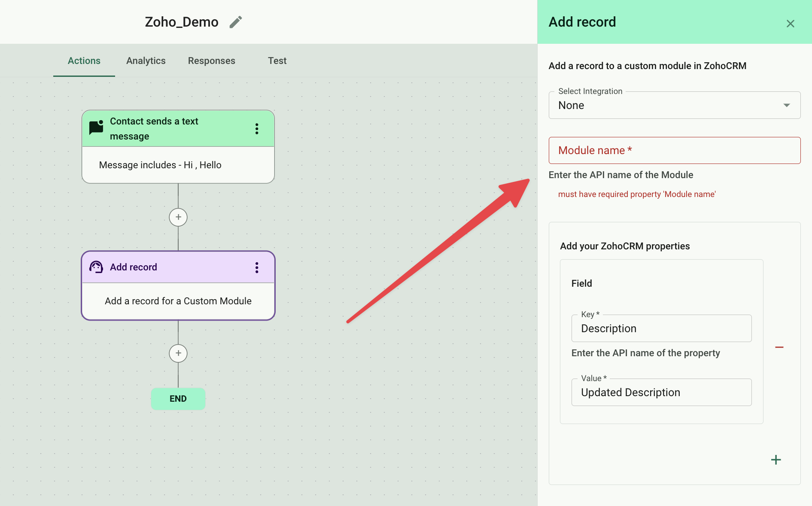
Task: Click 'Enter the API name of the Module' hint
Action: [x=621, y=175]
